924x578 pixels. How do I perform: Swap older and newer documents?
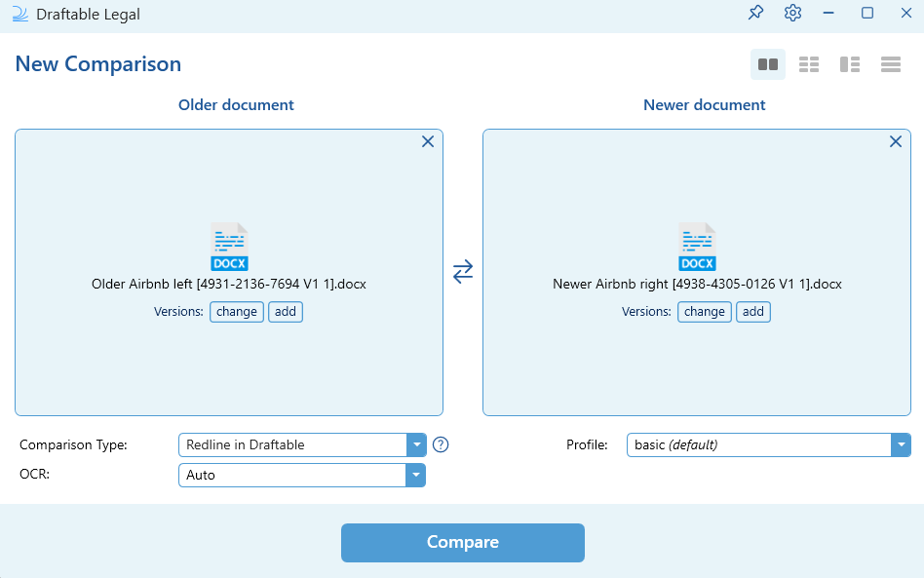coord(463,272)
